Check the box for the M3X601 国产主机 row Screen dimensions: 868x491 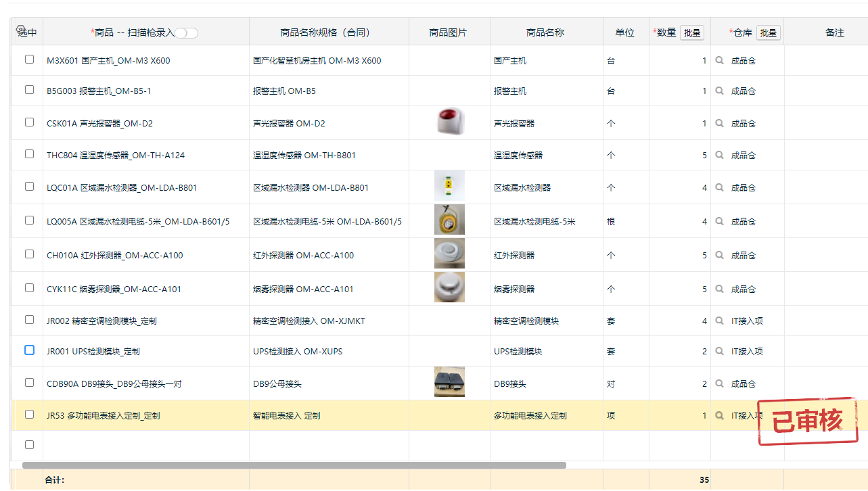click(29, 60)
